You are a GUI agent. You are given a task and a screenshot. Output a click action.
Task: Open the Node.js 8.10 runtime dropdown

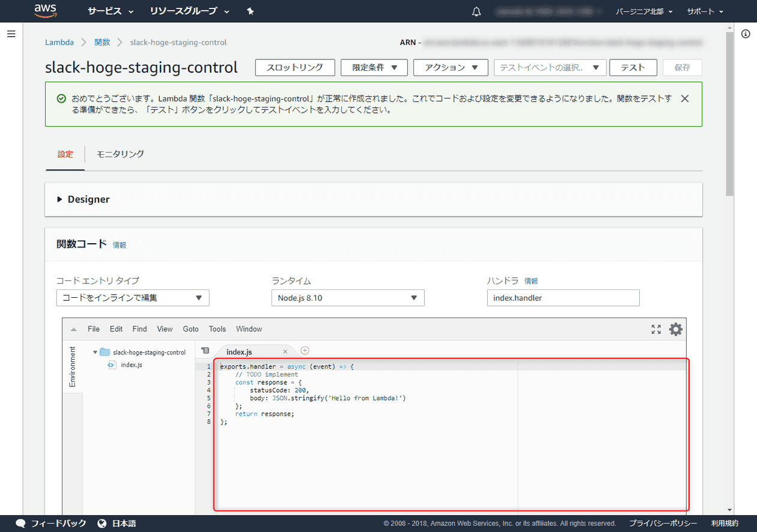[x=347, y=297]
